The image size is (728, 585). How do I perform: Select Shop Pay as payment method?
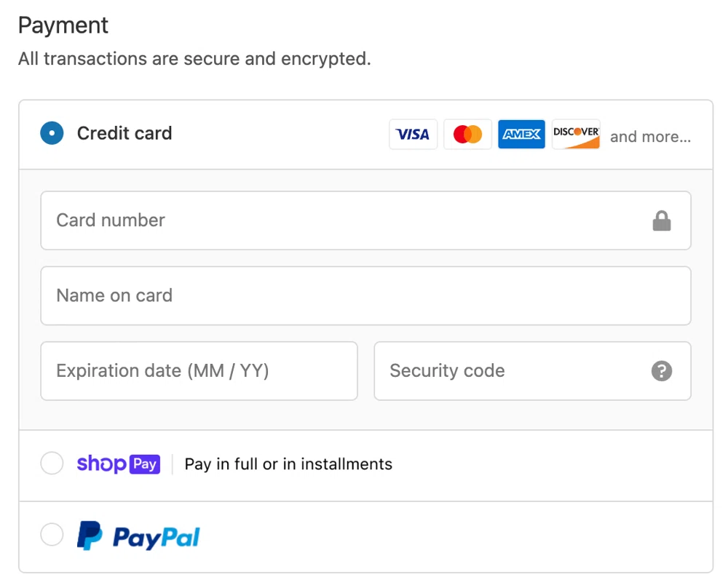(x=52, y=463)
